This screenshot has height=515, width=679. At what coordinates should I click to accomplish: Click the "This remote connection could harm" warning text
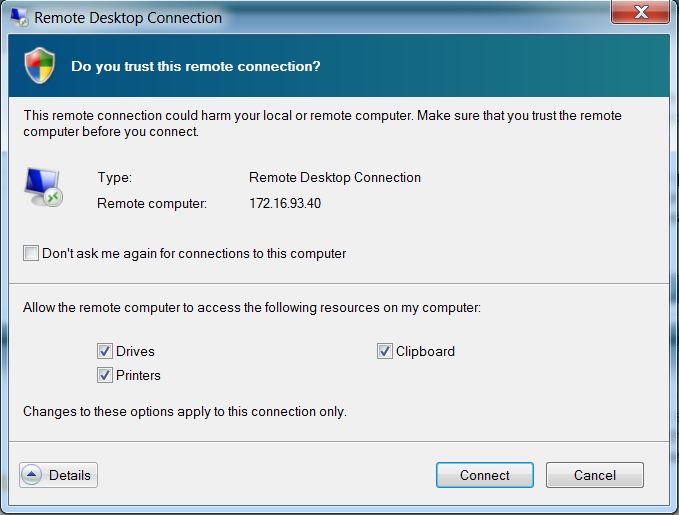pos(323,123)
